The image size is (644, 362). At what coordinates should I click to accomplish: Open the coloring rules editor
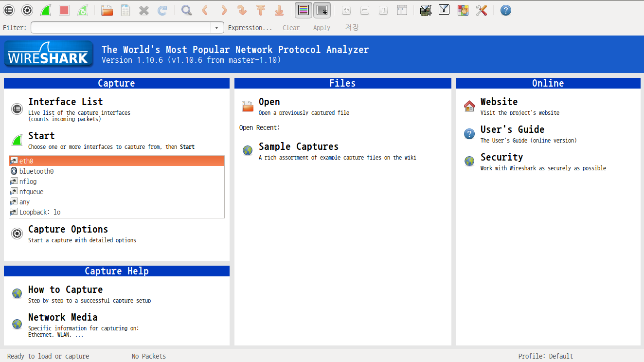tap(463, 10)
